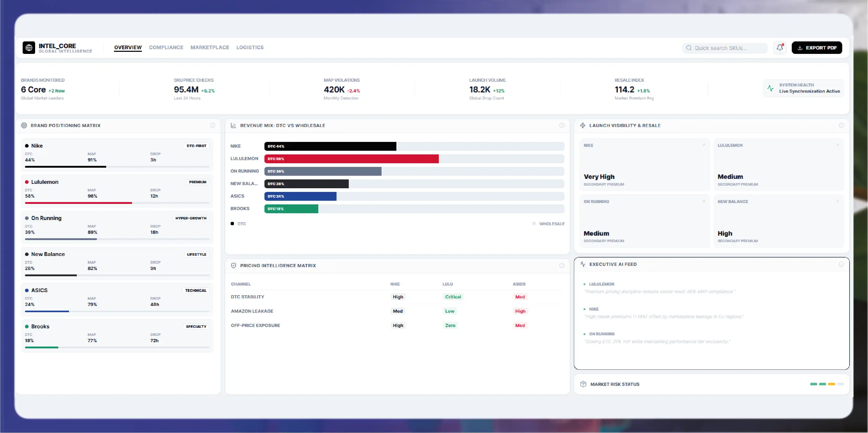Open info icon of Revenue Mix panel
The height and width of the screenshot is (433, 868).
point(562,125)
